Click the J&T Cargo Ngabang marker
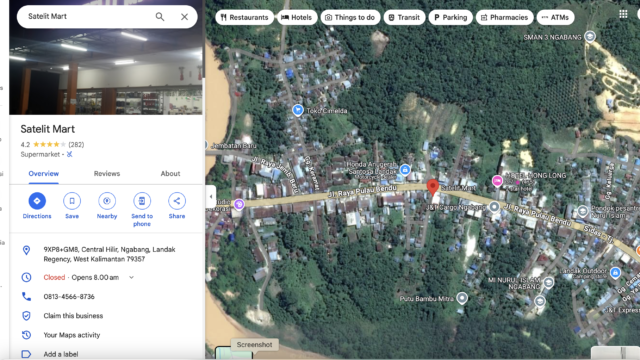640x360 pixels. click(x=494, y=207)
